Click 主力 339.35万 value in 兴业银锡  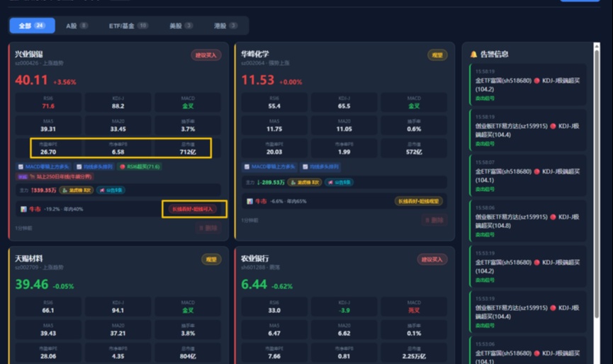tap(44, 190)
